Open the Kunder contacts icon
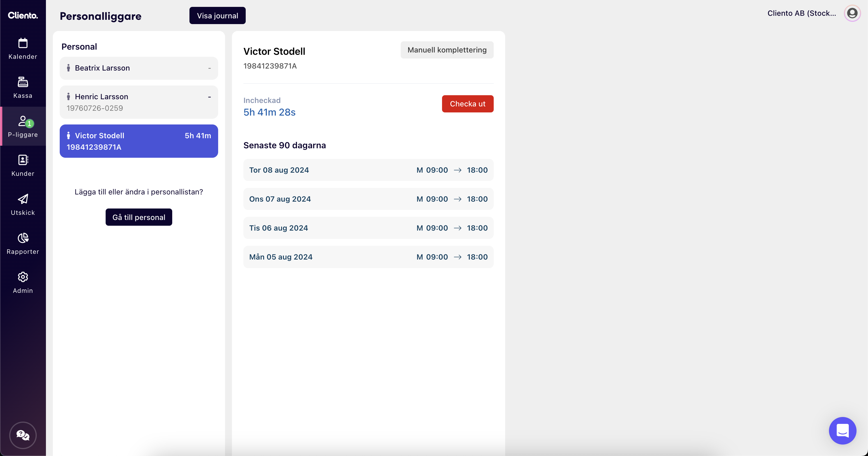868x456 pixels. (x=23, y=160)
